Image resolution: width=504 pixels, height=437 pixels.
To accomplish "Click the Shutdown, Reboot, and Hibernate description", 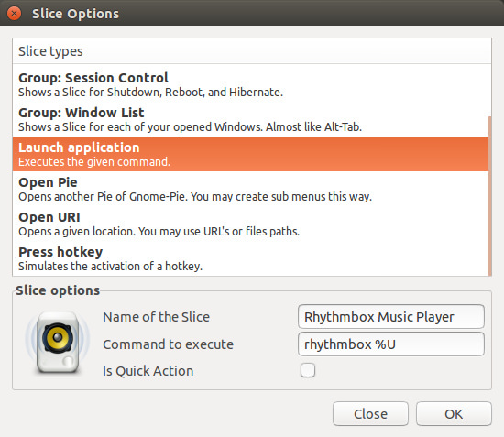I will (x=150, y=93).
